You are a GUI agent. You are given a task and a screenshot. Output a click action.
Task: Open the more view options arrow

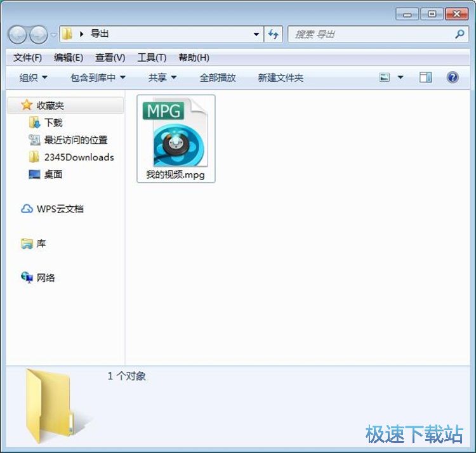[400, 77]
